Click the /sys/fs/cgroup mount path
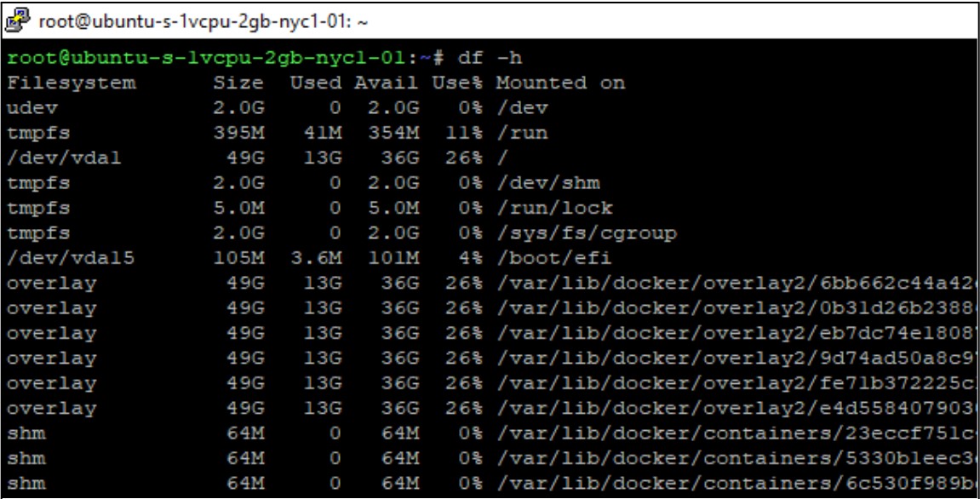 point(586,233)
